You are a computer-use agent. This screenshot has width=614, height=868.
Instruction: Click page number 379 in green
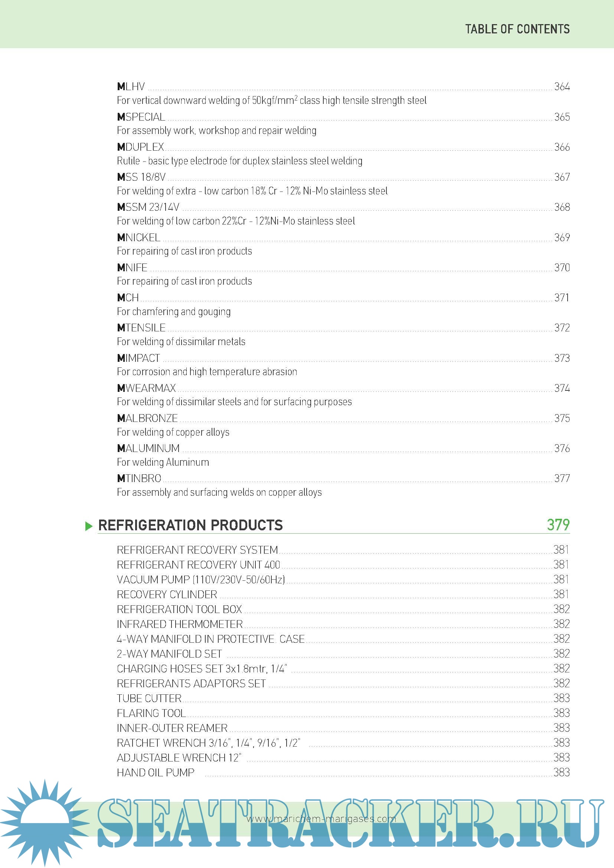click(558, 525)
